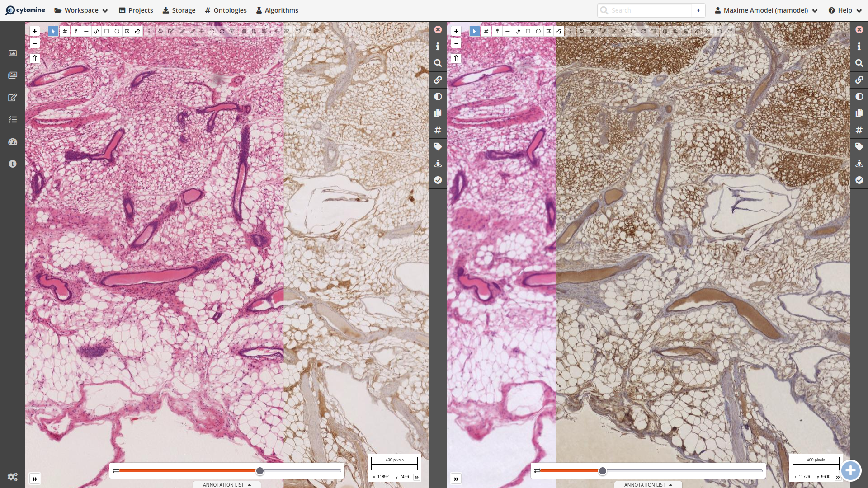Open the link views panel in left viewer
The width and height of the screenshot is (868, 488).
438,80
